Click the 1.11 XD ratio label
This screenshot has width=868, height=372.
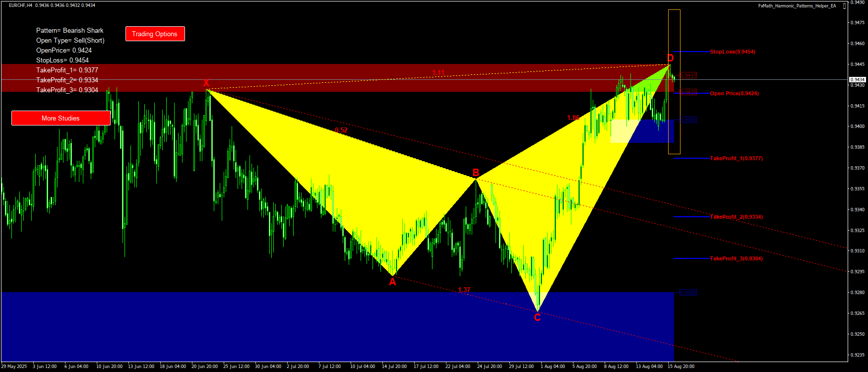(x=438, y=73)
